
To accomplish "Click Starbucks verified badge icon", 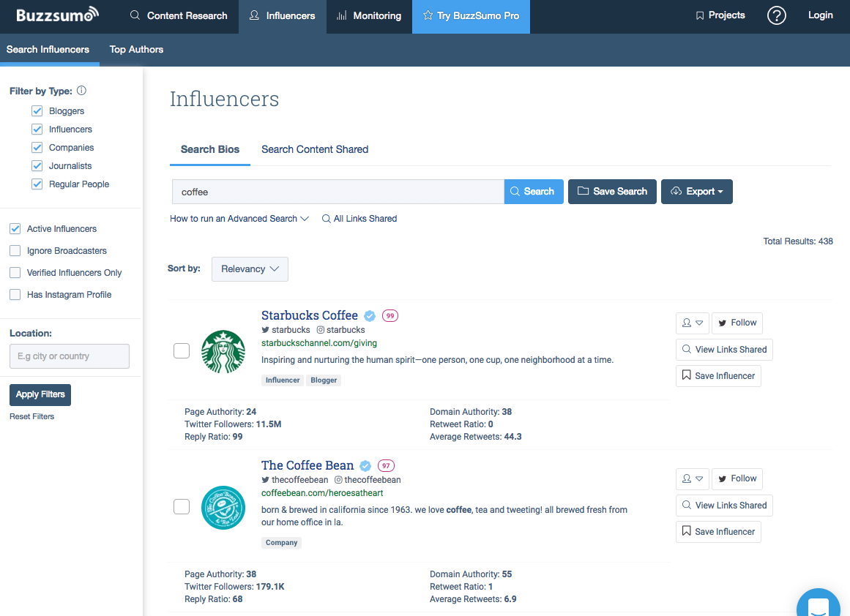I will click(370, 316).
